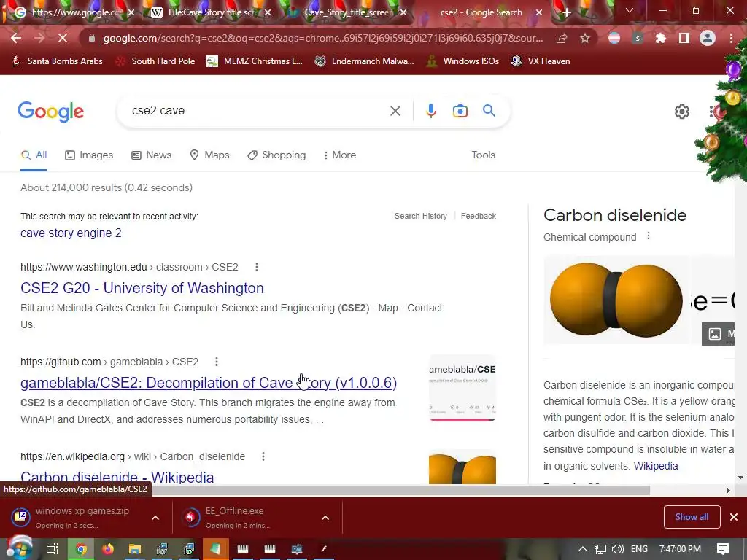Expand the EE_Offline.exe download options
747x560 pixels.
click(325, 518)
